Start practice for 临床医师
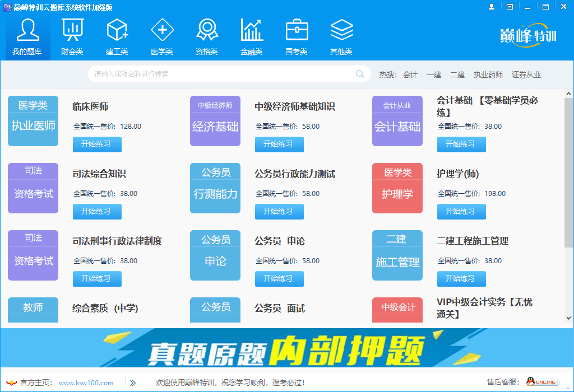 tap(97, 144)
